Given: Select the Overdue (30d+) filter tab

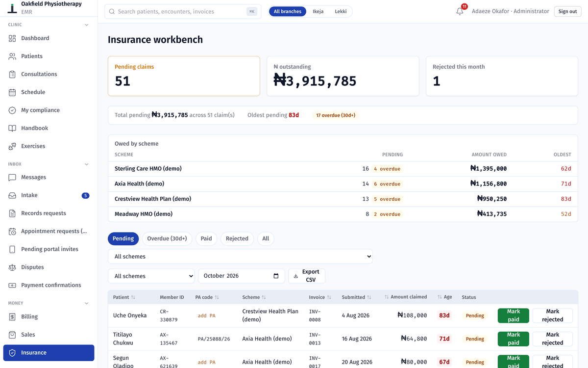Looking at the screenshot, I should pyautogui.click(x=167, y=238).
